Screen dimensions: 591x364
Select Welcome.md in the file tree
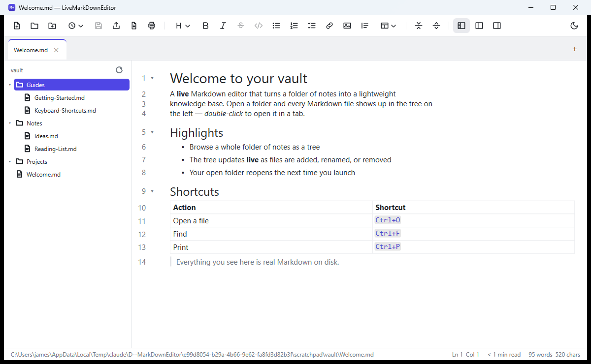(43, 175)
